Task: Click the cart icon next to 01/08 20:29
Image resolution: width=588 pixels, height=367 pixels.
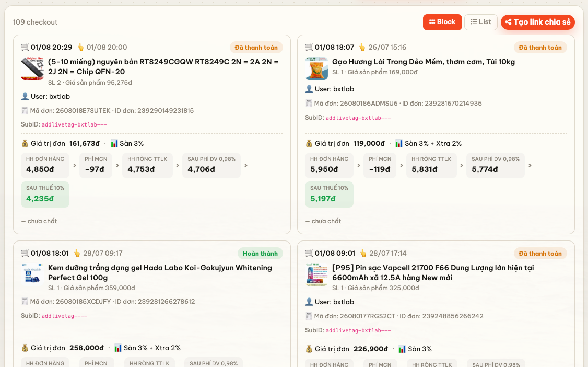Action: (25, 47)
